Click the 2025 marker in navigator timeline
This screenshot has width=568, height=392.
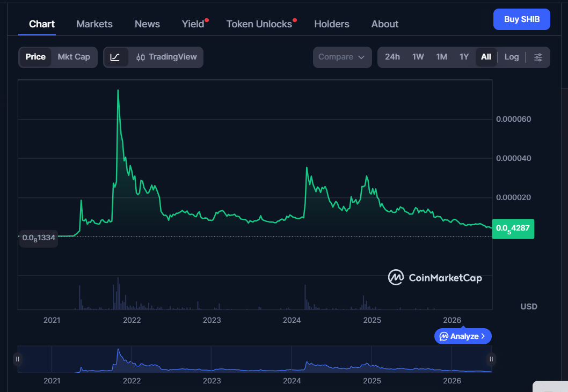tap(372, 381)
